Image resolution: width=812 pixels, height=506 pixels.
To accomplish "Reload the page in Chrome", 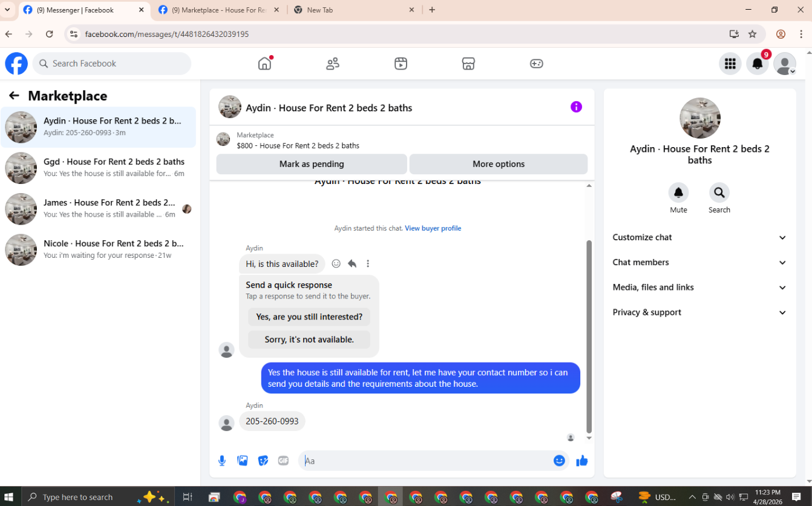I will pyautogui.click(x=50, y=34).
